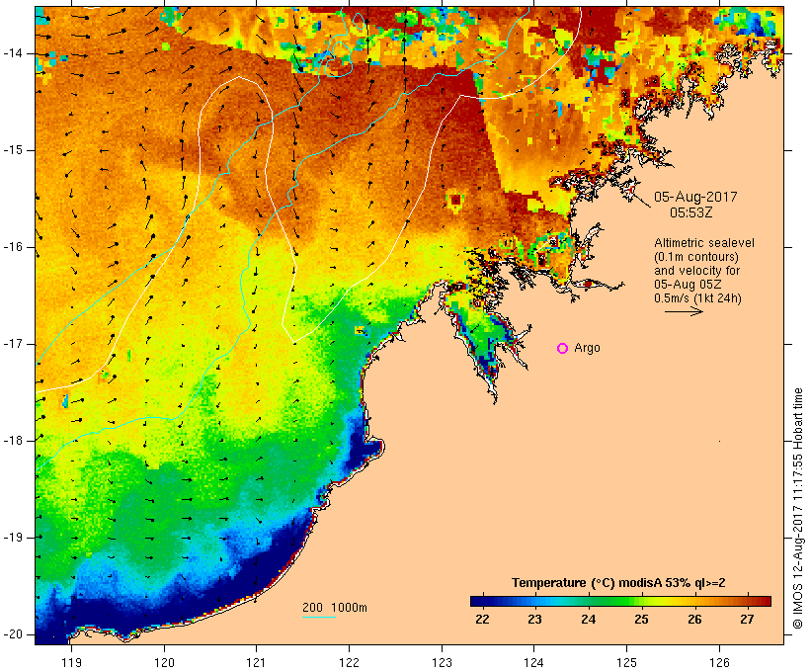The width and height of the screenshot is (810, 672).
Task: Click latitude axis label '-20'
Action: point(13,634)
